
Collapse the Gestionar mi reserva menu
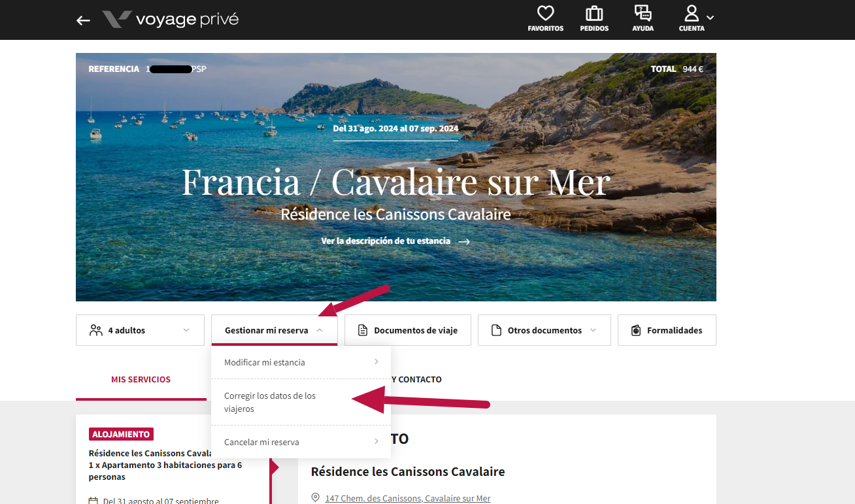pos(274,330)
